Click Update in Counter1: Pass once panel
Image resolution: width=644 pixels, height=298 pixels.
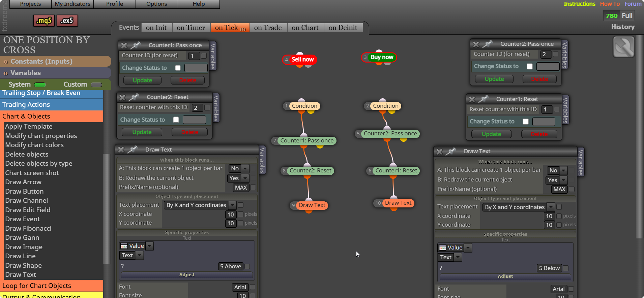[x=142, y=80]
